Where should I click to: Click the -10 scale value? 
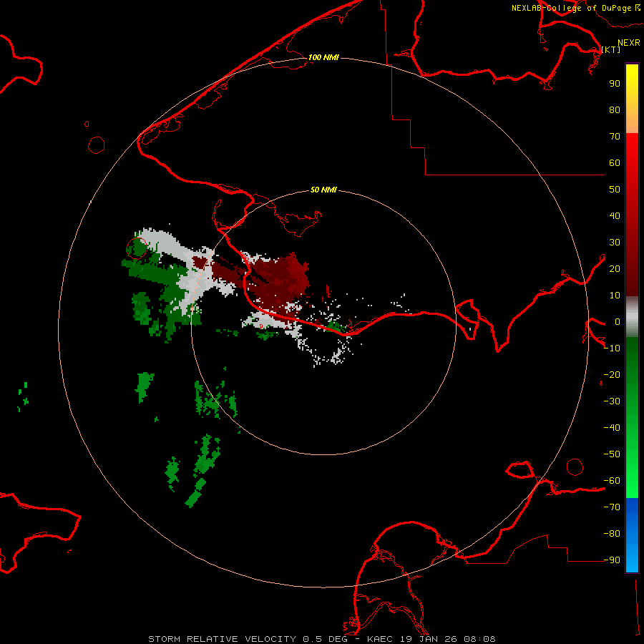[x=612, y=348]
